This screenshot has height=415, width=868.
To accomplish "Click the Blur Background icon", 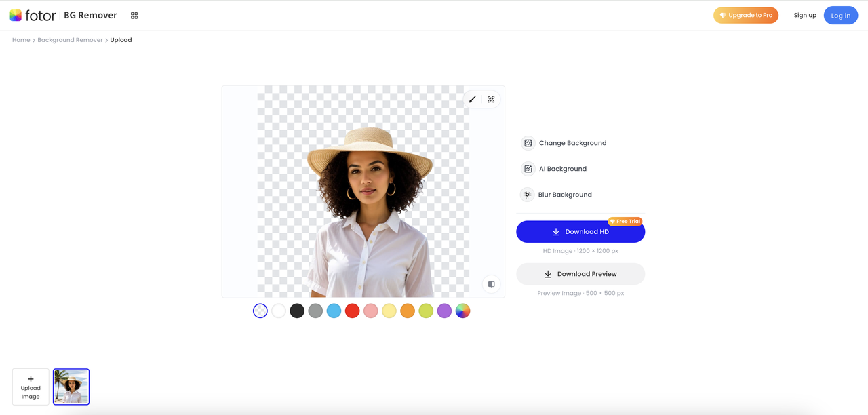I will [x=527, y=195].
